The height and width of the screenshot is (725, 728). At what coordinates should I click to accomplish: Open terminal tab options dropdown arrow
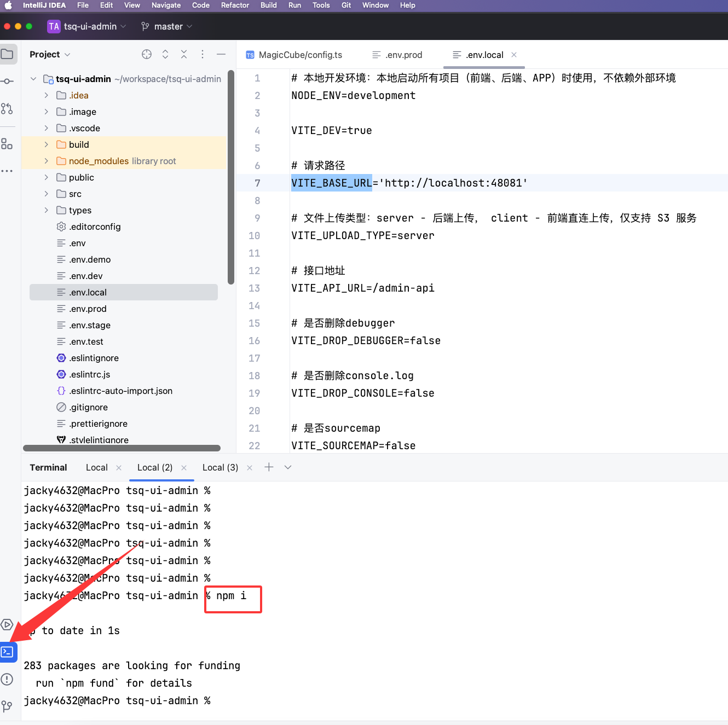(288, 467)
